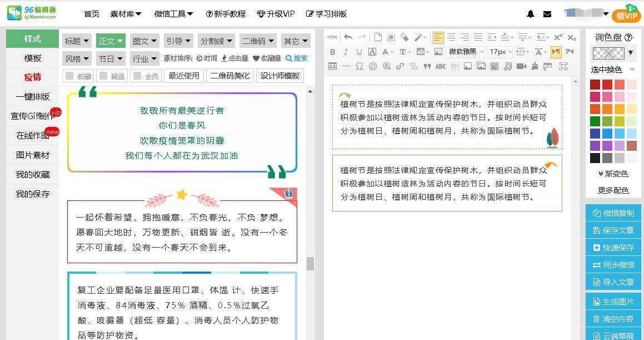The image size is (644, 340).
Task: Click the 微信复制 button
Action: coord(613,213)
